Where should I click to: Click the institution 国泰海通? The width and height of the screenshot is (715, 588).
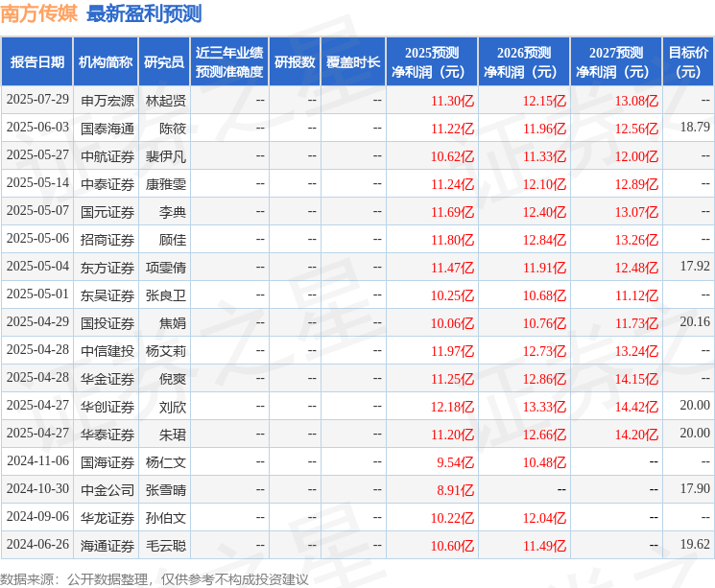pos(107,129)
